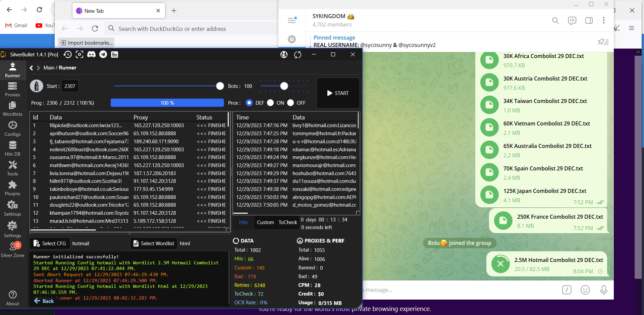This screenshot has height=315, width=644.
Task: Open the Discord icon in SilverBullet titlebar
Action: coord(91,54)
